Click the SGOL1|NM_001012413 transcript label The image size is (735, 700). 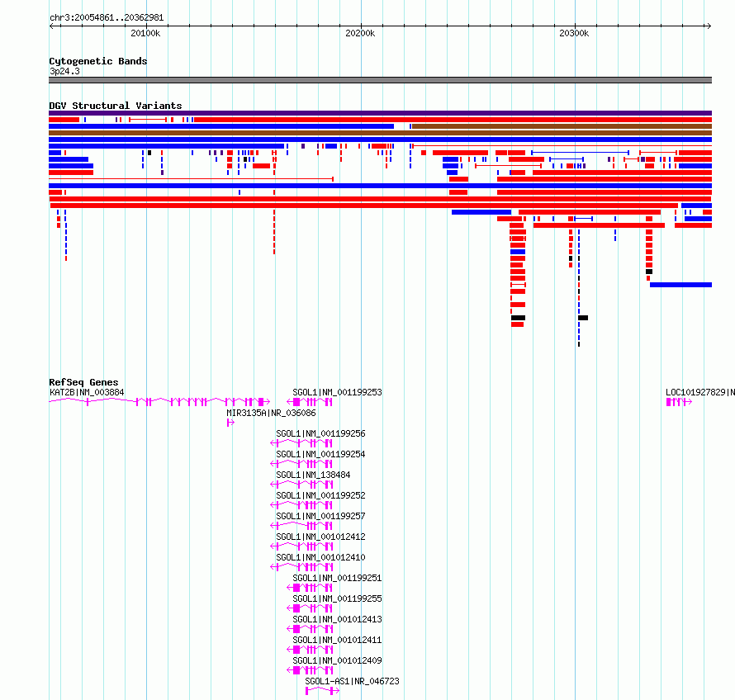pyautogui.click(x=337, y=619)
